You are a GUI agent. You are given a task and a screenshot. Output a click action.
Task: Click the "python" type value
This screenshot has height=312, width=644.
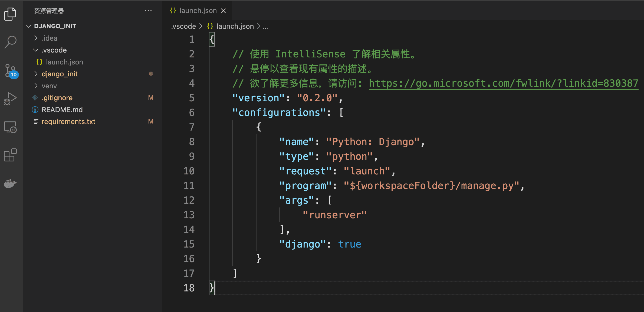(349, 156)
